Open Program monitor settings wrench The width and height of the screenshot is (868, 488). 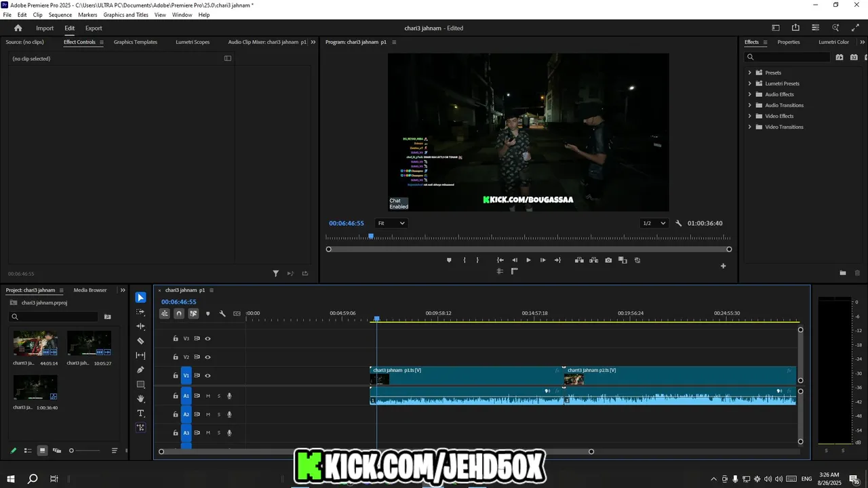click(x=678, y=223)
